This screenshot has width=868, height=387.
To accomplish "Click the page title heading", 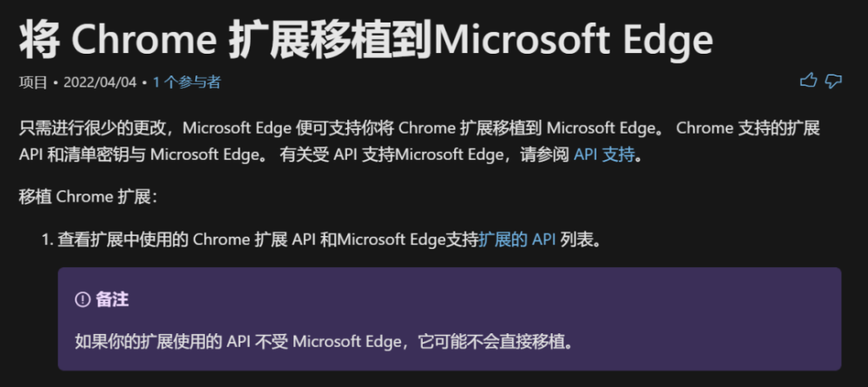I will 365,39.
